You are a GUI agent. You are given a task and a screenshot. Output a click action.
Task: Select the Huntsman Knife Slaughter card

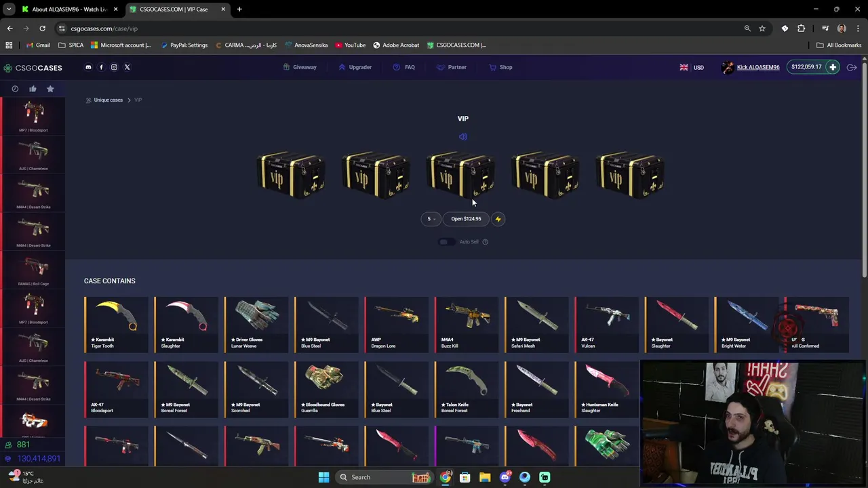(607, 389)
